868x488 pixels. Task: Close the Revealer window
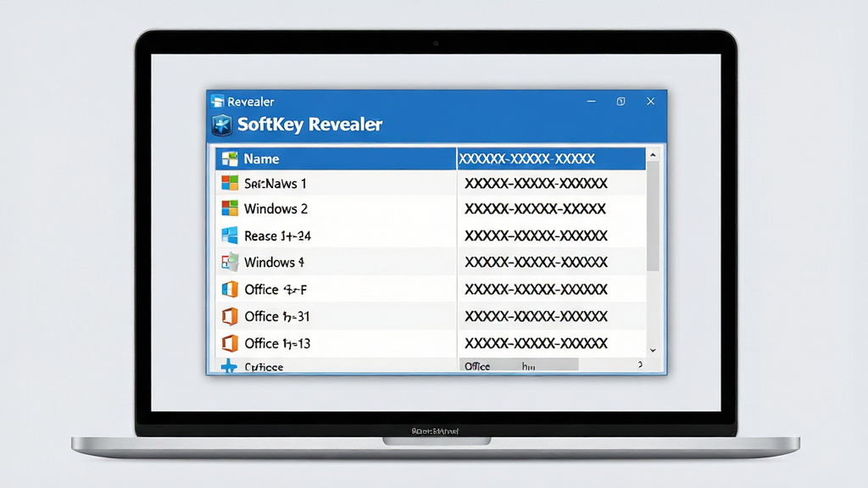(650, 102)
